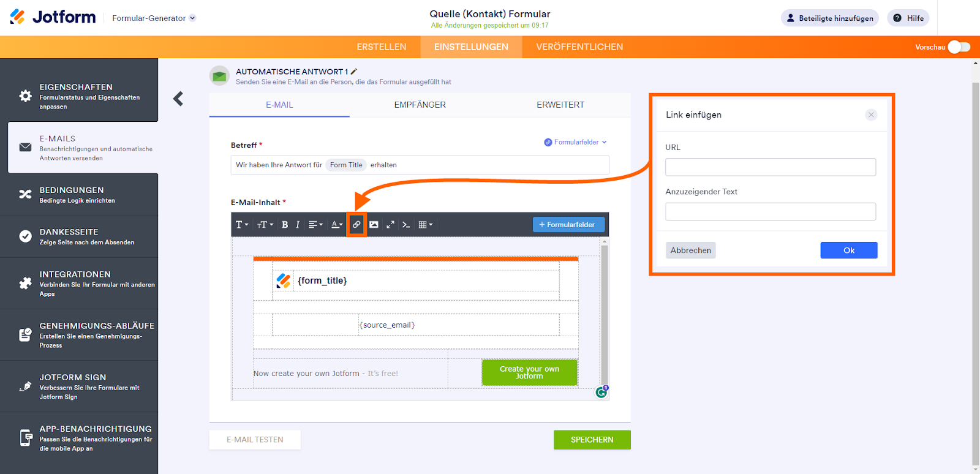Click the Jotform logo in email template
Screen dimensions: 980x474
[283, 280]
